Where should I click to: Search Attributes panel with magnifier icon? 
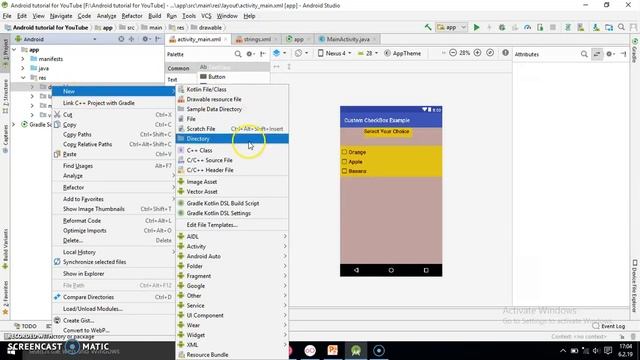pyautogui.click(x=584, y=54)
